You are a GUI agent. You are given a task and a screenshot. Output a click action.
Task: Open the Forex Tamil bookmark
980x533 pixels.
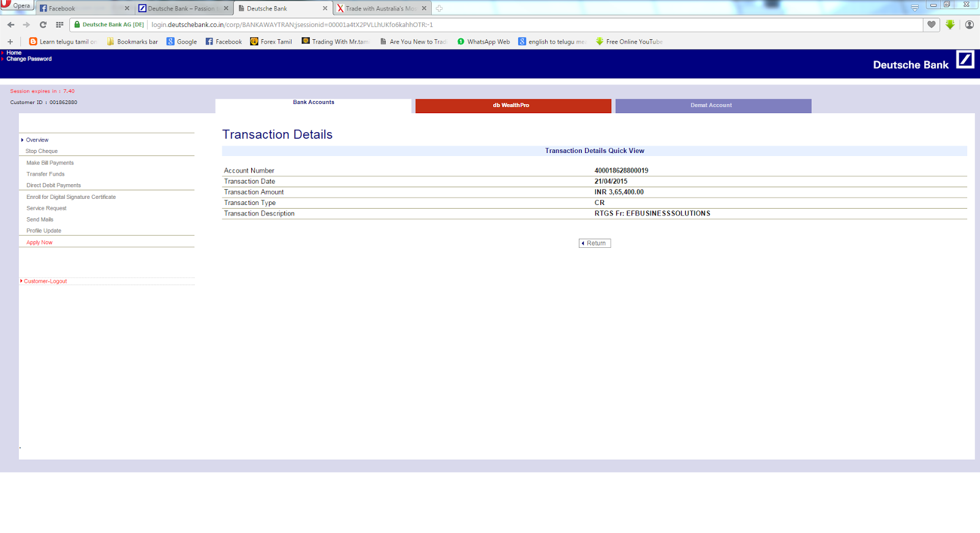tap(271, 42)
